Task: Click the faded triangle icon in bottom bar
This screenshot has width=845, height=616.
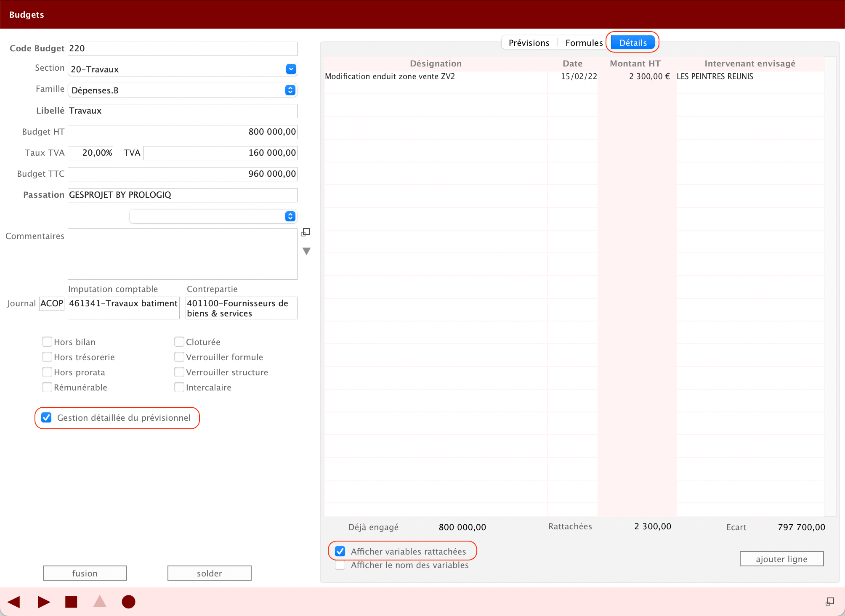Action: [100, 601]
